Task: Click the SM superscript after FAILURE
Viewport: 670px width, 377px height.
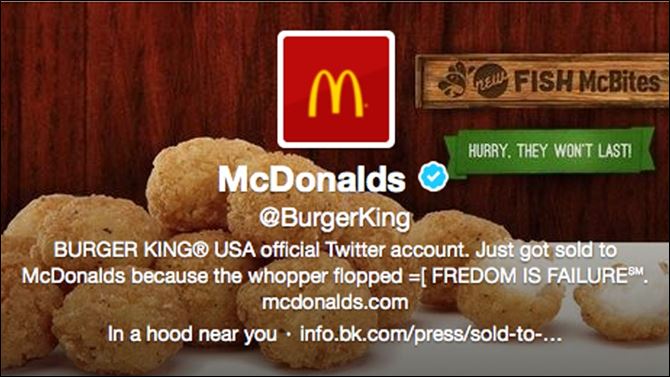Action: 635,271
